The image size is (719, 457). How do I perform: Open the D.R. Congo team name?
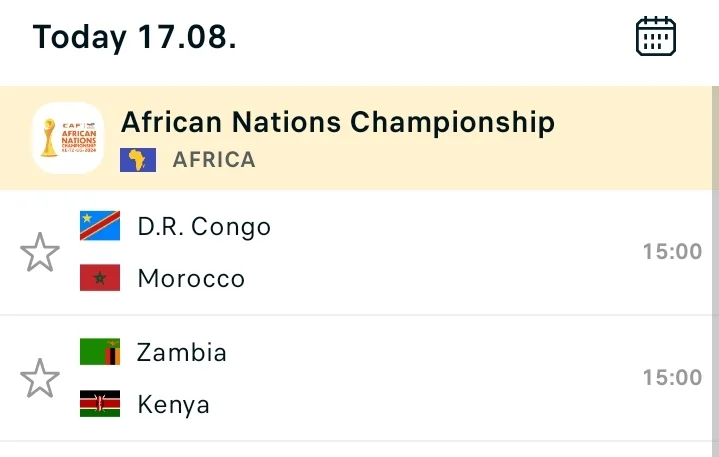click(x=204, y=226)
